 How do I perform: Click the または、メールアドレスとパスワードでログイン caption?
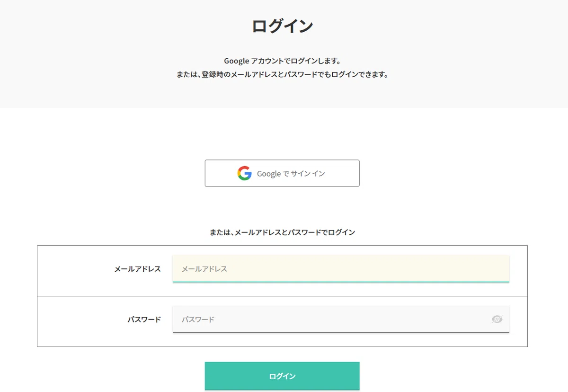[x=282, y=232]
